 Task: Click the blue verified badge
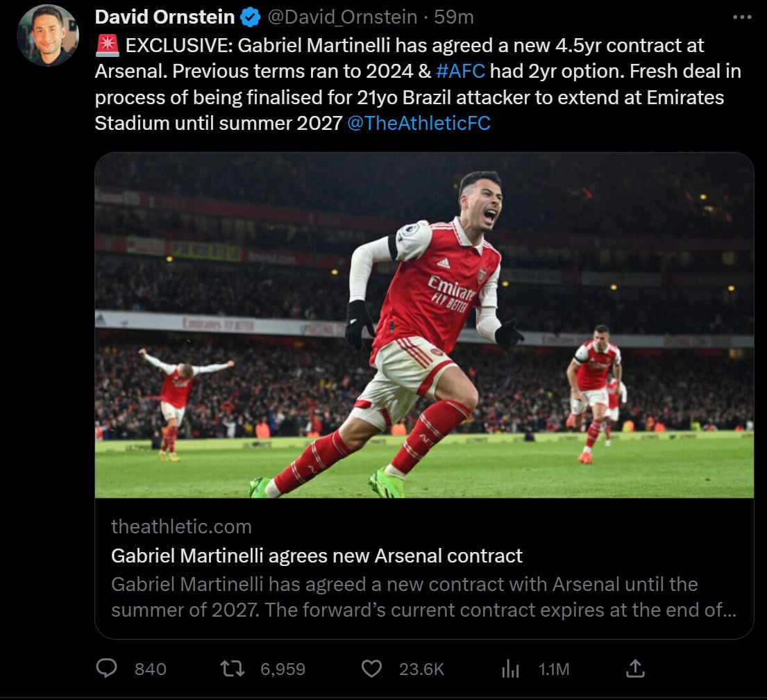[250, 16]
